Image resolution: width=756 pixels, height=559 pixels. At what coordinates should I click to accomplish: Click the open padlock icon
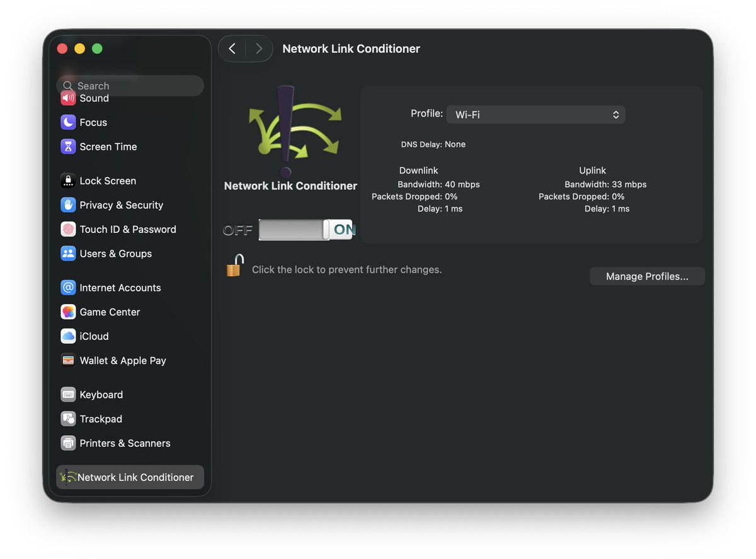point(234,266)
